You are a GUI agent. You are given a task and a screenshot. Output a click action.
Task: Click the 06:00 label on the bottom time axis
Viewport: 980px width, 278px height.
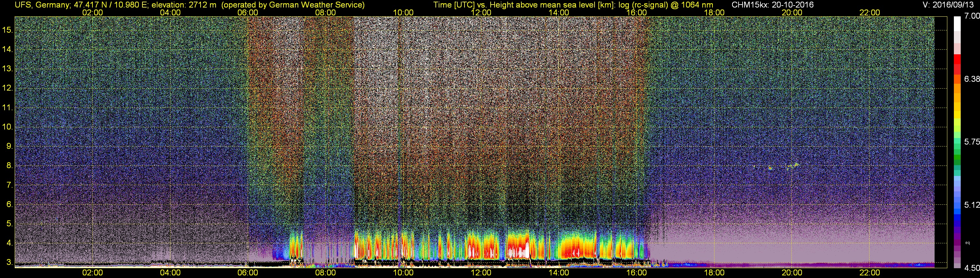[248, 273]
